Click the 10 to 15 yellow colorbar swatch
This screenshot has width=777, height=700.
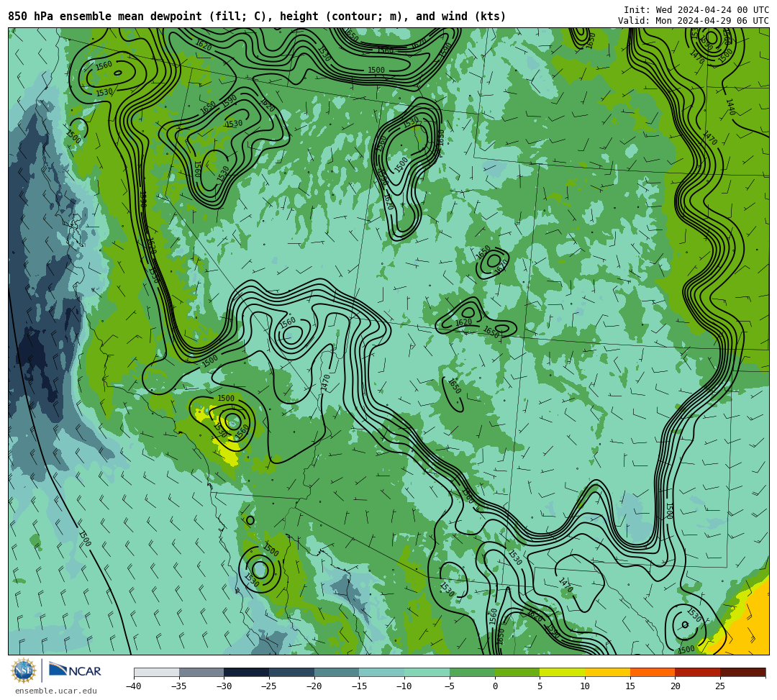click(607, 672)
